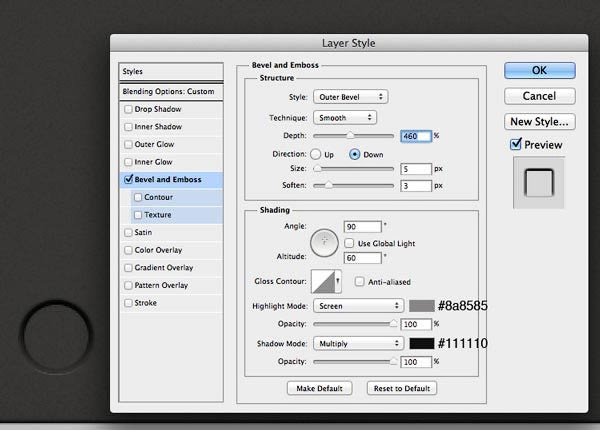Click the Layer Style title bar
This screenshot has width=600, height=430.
click(349, 43)
